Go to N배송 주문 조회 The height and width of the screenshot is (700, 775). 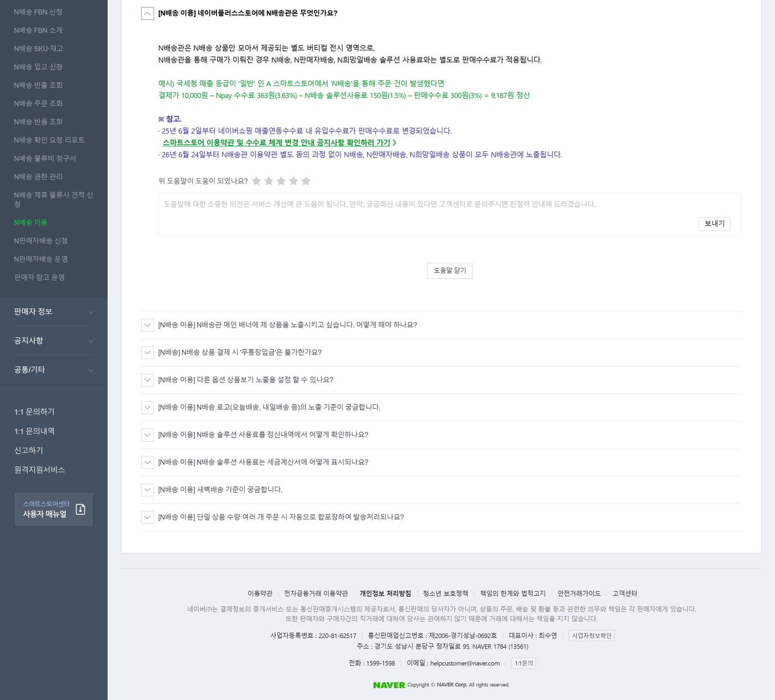[38, 104]
